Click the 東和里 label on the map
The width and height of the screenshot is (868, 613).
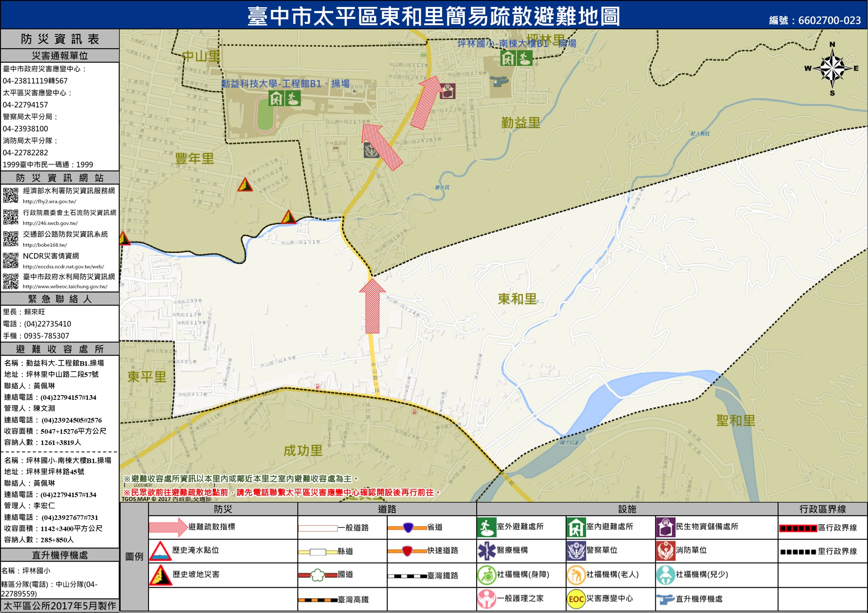click(517, 299)
